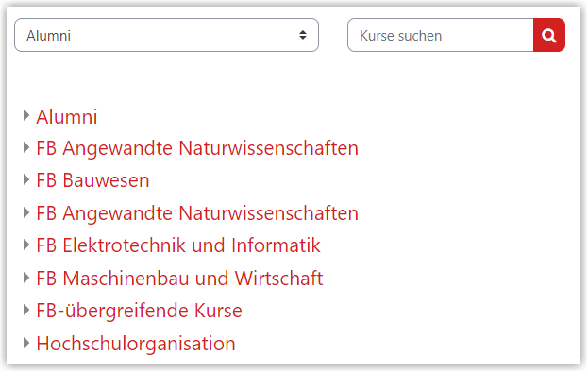
Task: Expand arrow for FB-übergreifende Kurse
Action: (x=25, y=310)
